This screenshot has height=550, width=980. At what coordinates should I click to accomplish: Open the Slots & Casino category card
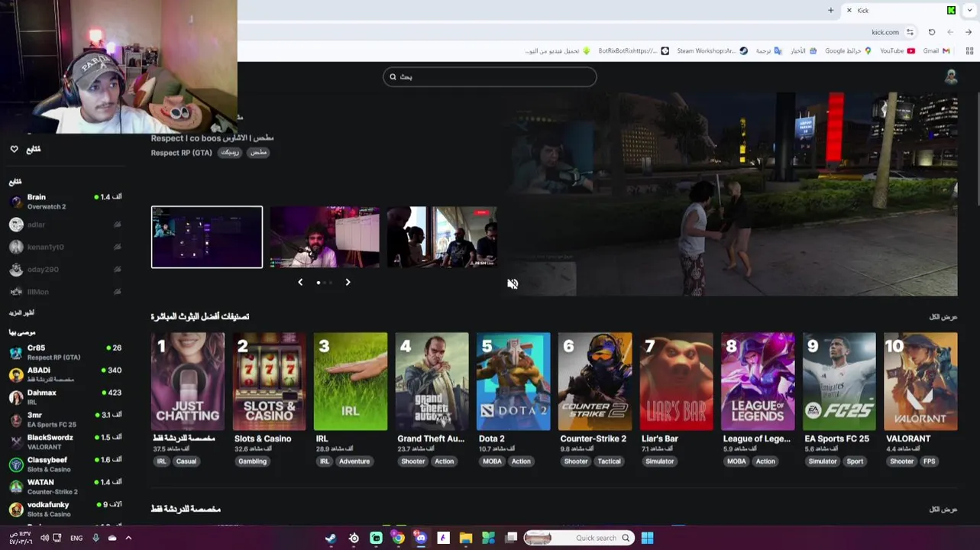(x=269, y=381)
